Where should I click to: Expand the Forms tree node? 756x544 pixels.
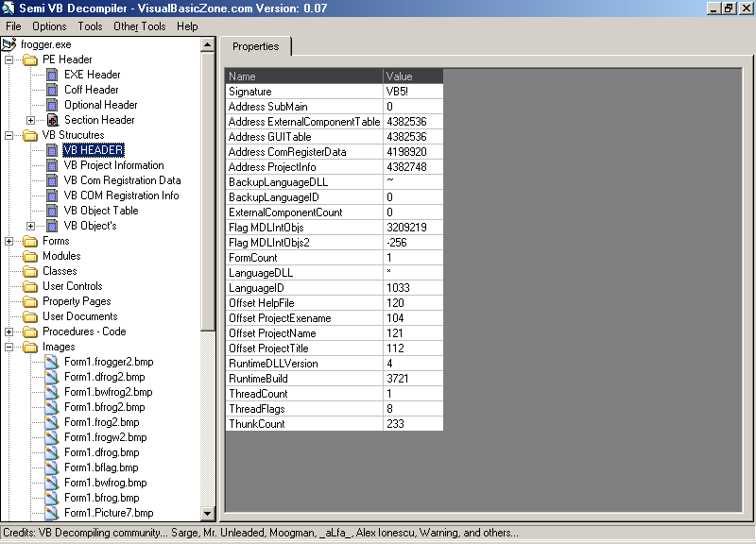8,240
